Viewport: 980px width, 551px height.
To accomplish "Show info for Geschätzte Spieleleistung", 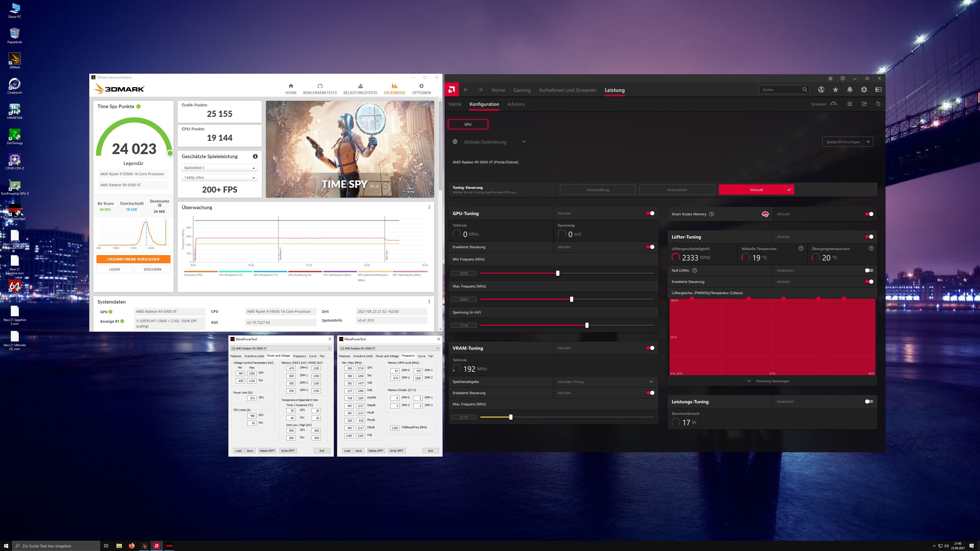I will 255,156.
